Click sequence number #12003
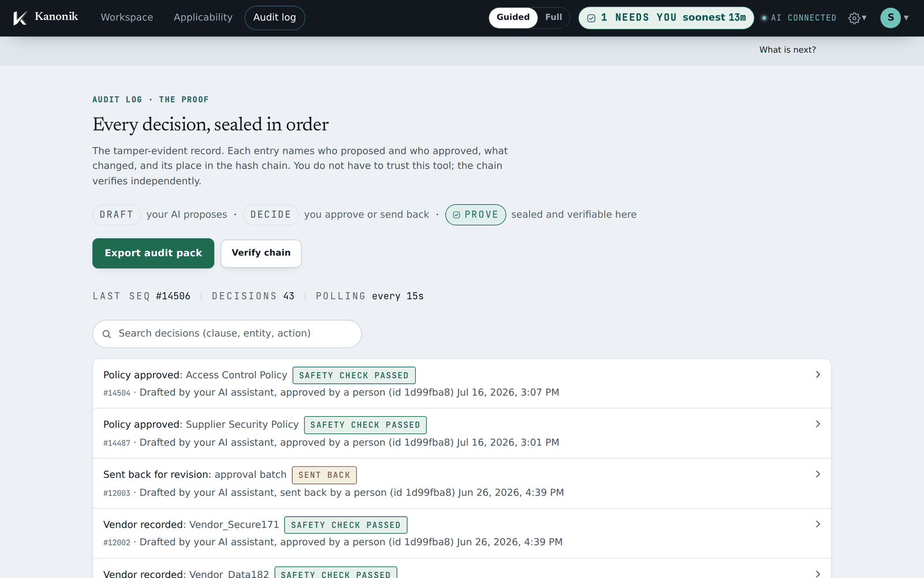924x578 pixels. 117,493
